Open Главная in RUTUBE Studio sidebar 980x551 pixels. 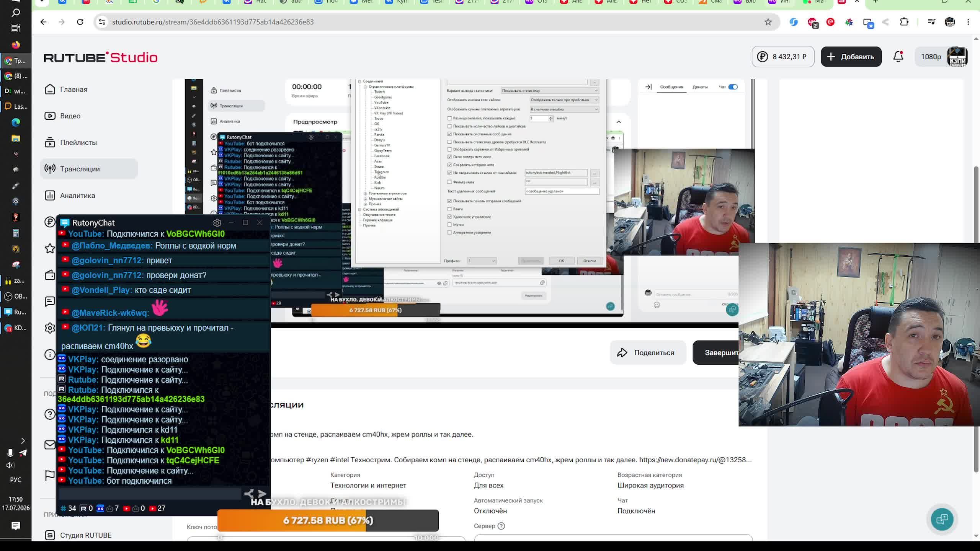(x=66, y=89)
